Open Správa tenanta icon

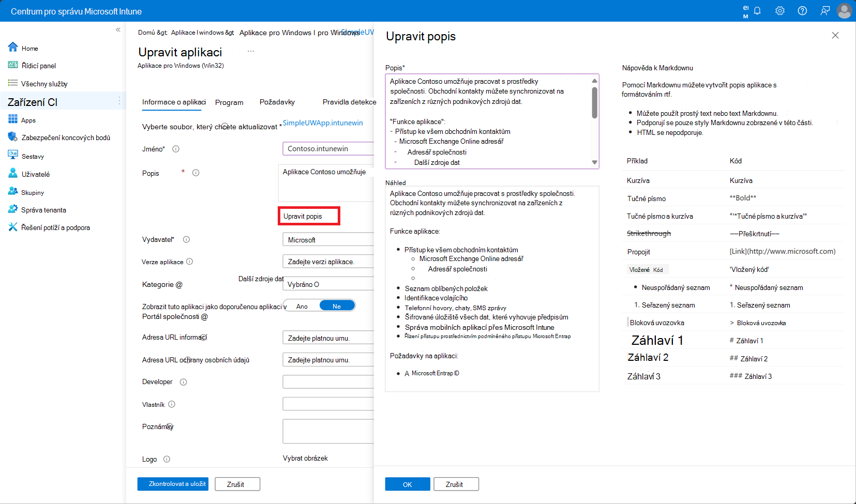(13, 209)
